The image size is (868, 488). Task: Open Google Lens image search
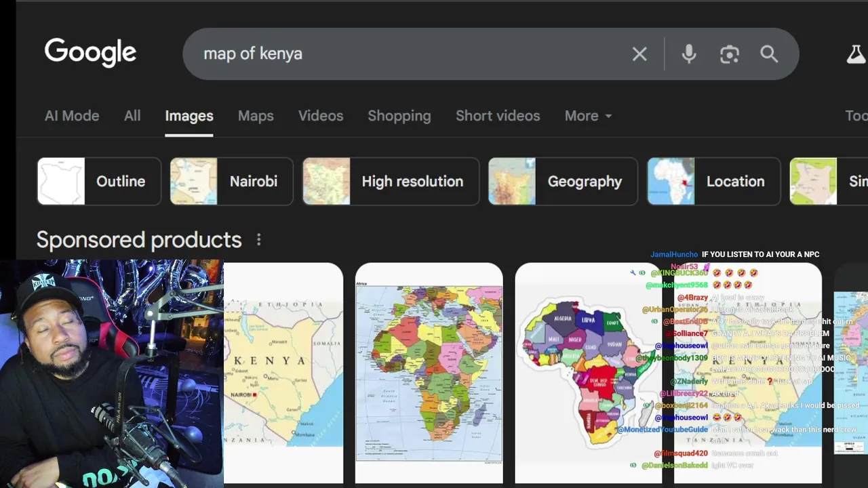[730, 54]
